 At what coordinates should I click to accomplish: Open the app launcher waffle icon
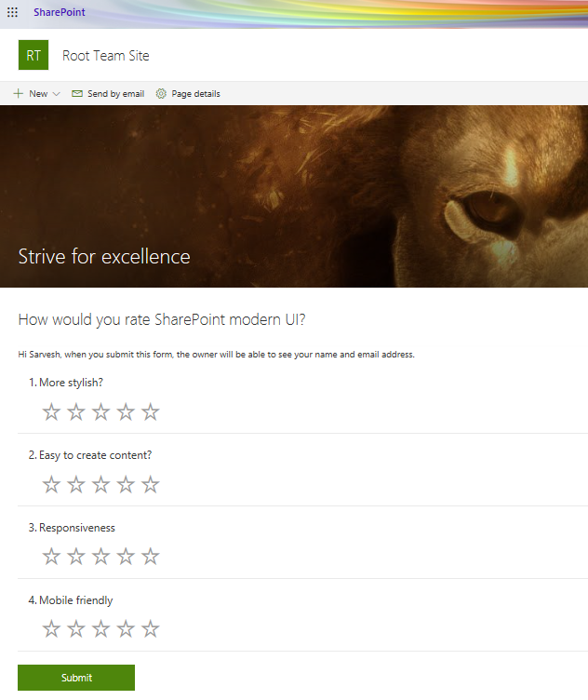coord(12,12)
